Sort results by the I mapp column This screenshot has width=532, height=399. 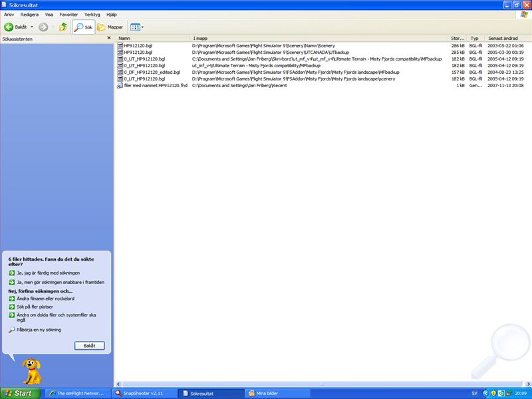[319, 39]
